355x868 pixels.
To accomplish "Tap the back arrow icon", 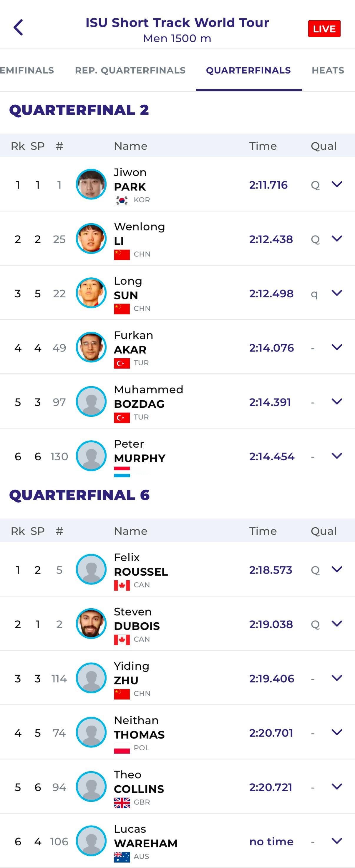I will [x=18, y=27].
